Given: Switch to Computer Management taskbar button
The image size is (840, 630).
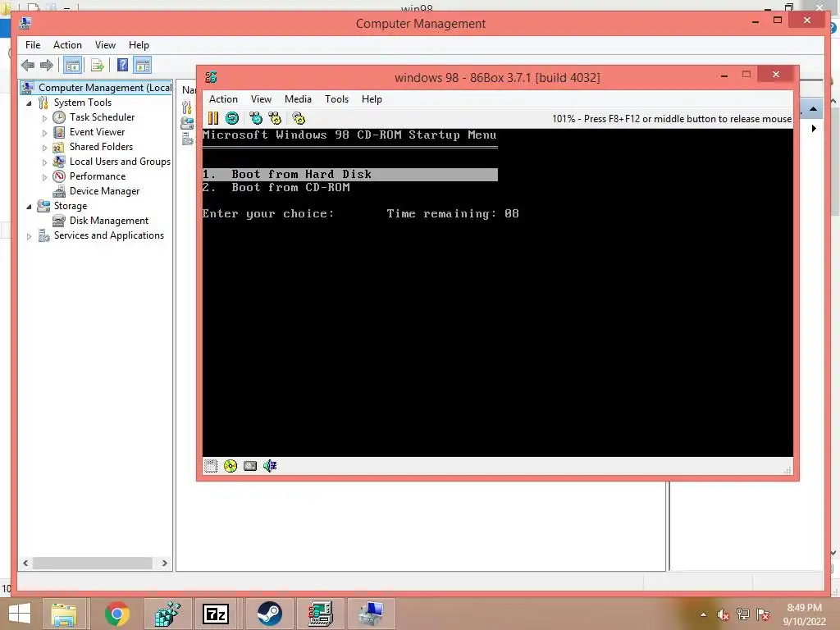Looking at the screenshot, I should (372, 614).
